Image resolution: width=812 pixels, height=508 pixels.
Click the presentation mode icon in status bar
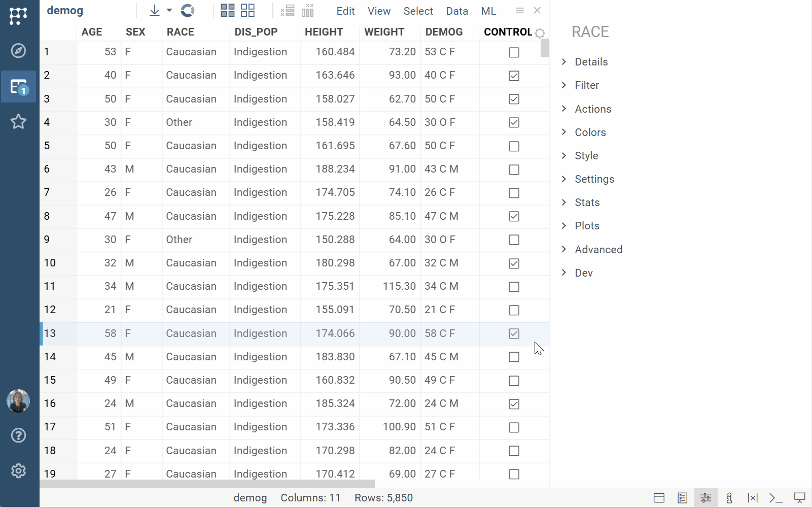tap(799, 498)
